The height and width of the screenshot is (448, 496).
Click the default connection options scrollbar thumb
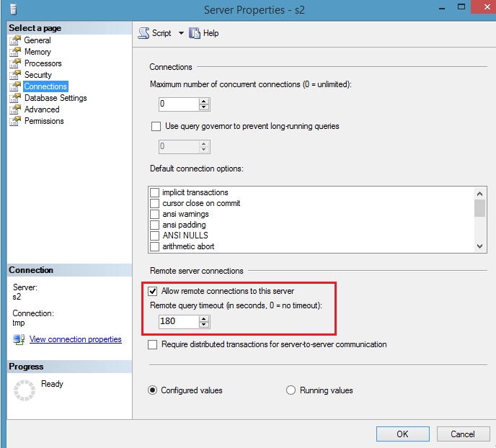479,209
